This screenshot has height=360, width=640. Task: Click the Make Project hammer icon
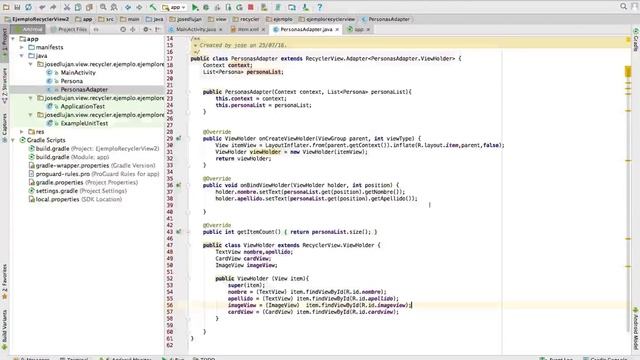(153, 7)
